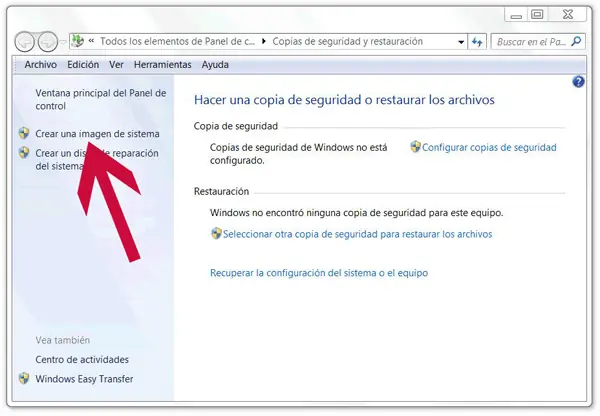Click text 'Copias de seguridad de Windows no está configurado.'
Viewport: 600px width, 416px height.
pyautogui.click(x=298, y=154)
